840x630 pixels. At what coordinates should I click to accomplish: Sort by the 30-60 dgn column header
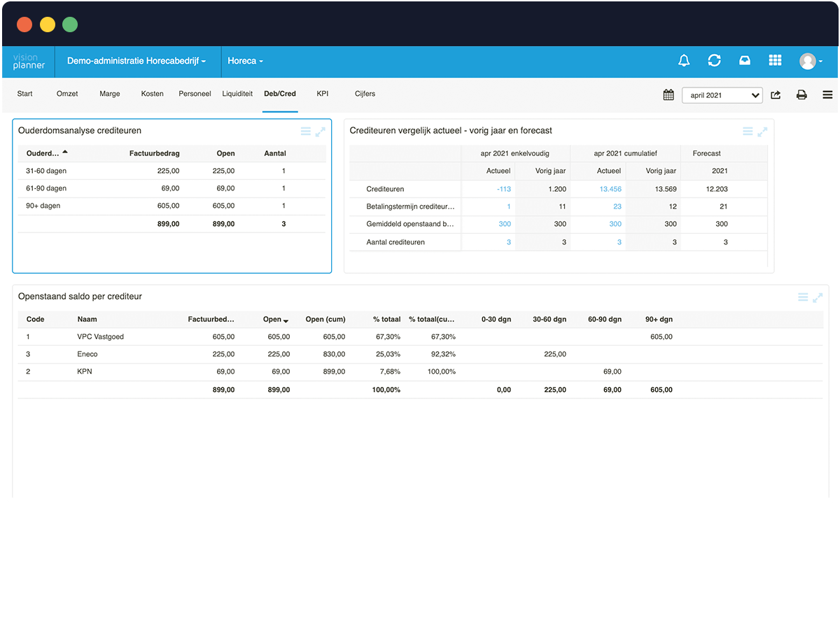click(x=549, y=319)
